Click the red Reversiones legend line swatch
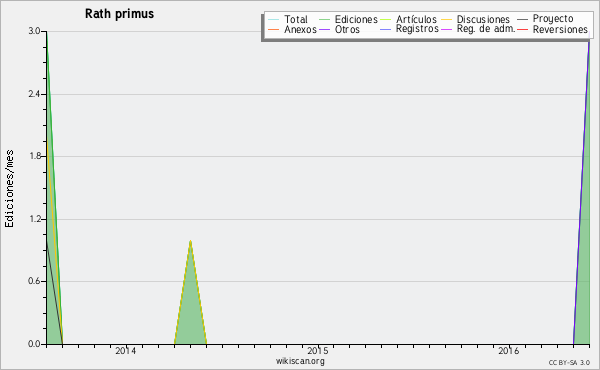600x370 pixels. pos(522,29)
